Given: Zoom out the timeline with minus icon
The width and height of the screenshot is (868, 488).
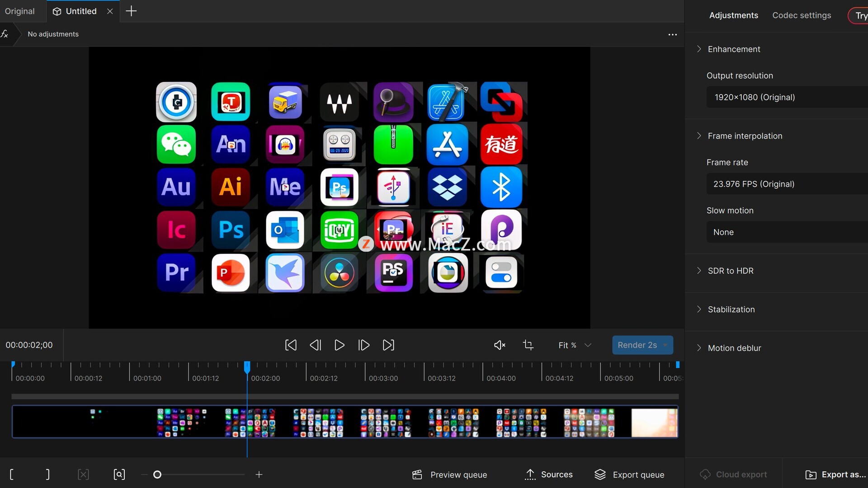Looking at the screenshot, I should pyautogui.click(x=144, y=474).
